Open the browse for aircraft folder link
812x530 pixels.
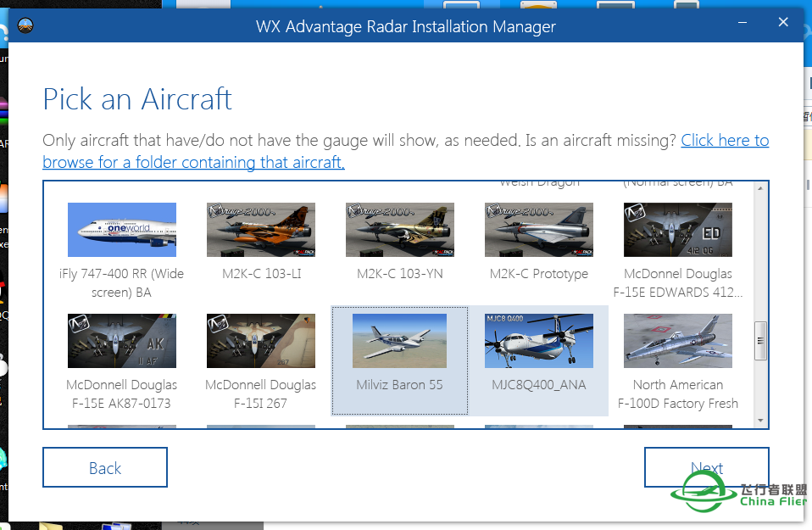[x=193, y=162]
